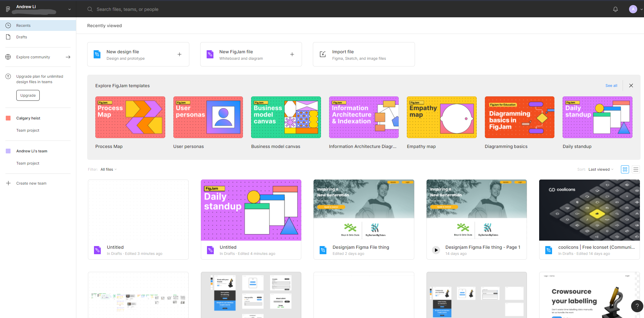Click the Figma logo icon
Screen dimensions: 644x318
tap(8, 9)
